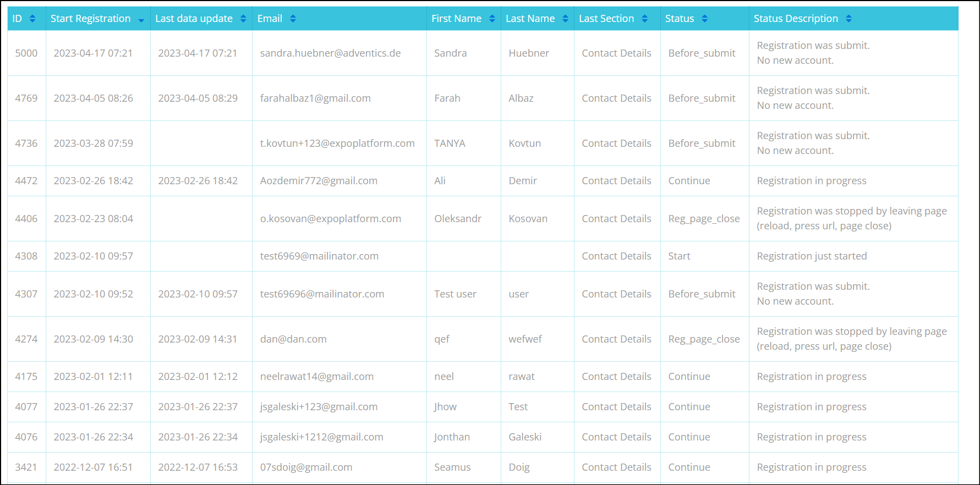Sort by Status column arrows
Screen dimensions: 980x485
pos(704,19)
